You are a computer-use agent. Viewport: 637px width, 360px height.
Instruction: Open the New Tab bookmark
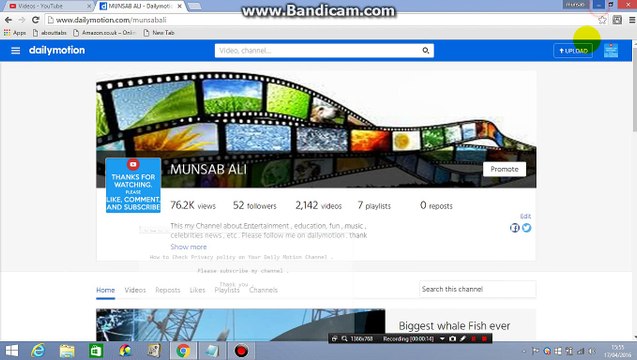point(159,33)
